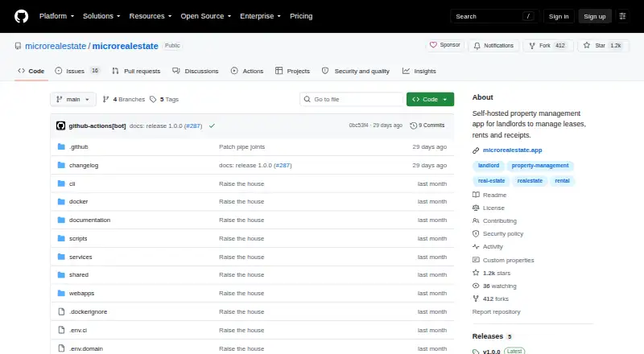Click the folder icon for services
Screen dimensions: 644x354
pyautogui.click(x=62, y=257)
